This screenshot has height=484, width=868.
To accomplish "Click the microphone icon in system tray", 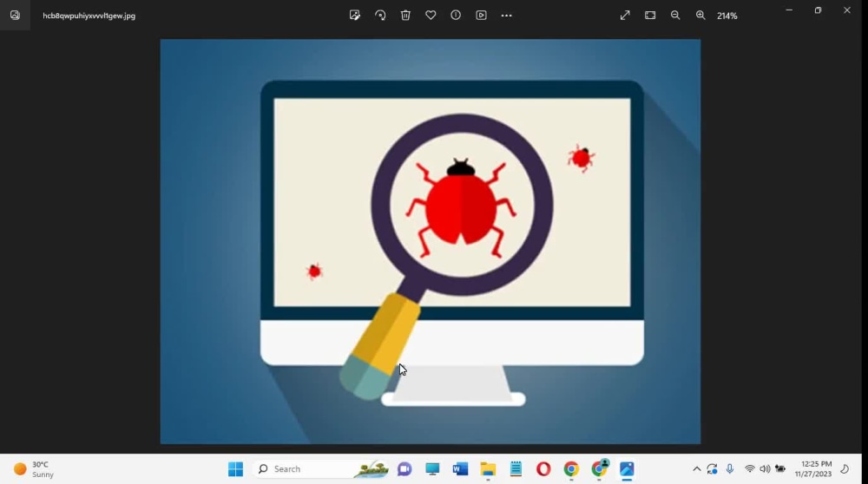I will (x=730, y=469).
